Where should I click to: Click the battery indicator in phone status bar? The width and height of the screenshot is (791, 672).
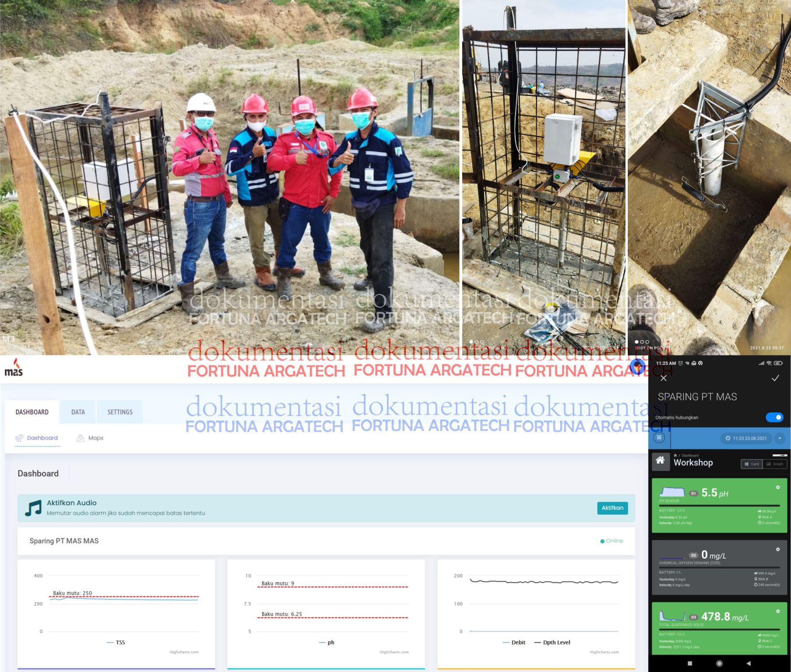[778, 363]
